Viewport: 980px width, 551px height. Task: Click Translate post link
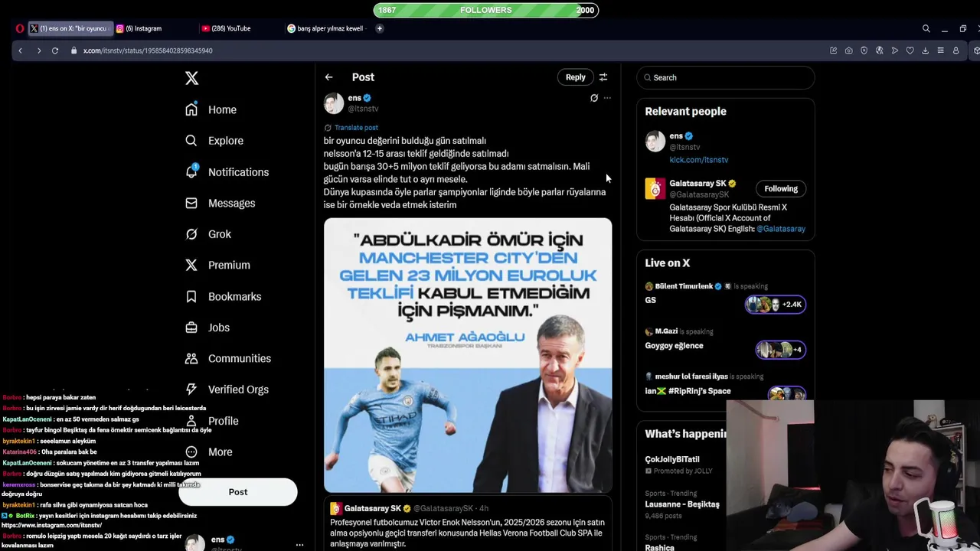click(356, 128)
